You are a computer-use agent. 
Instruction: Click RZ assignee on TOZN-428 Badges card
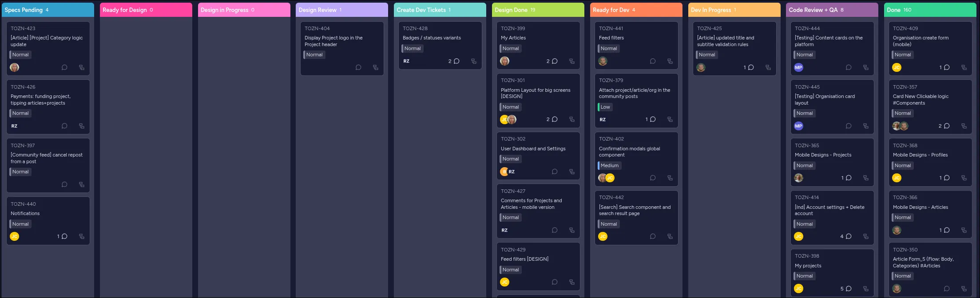pos(406,61)
